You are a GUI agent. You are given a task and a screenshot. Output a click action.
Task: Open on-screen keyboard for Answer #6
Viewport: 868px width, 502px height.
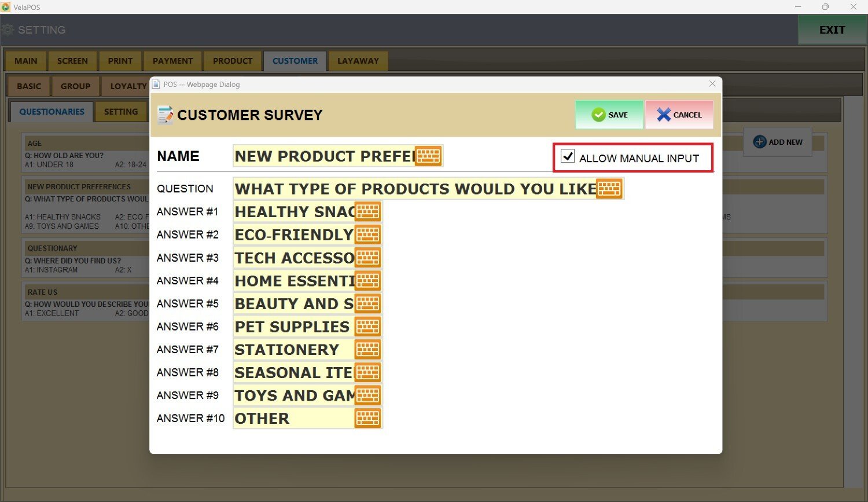coord(367,327)
